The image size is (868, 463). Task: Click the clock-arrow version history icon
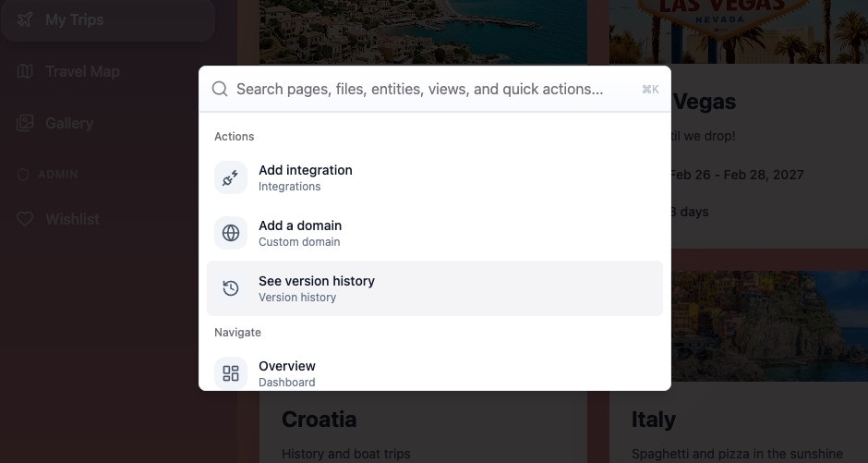231,288
